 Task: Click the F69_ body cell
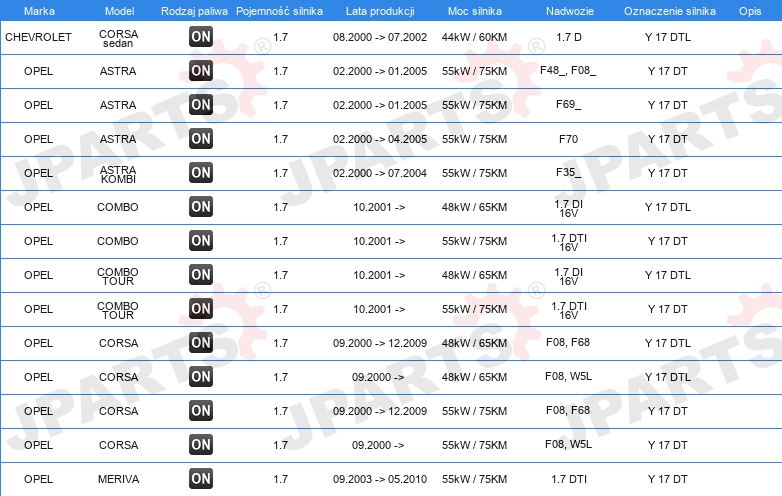point(569,105)
